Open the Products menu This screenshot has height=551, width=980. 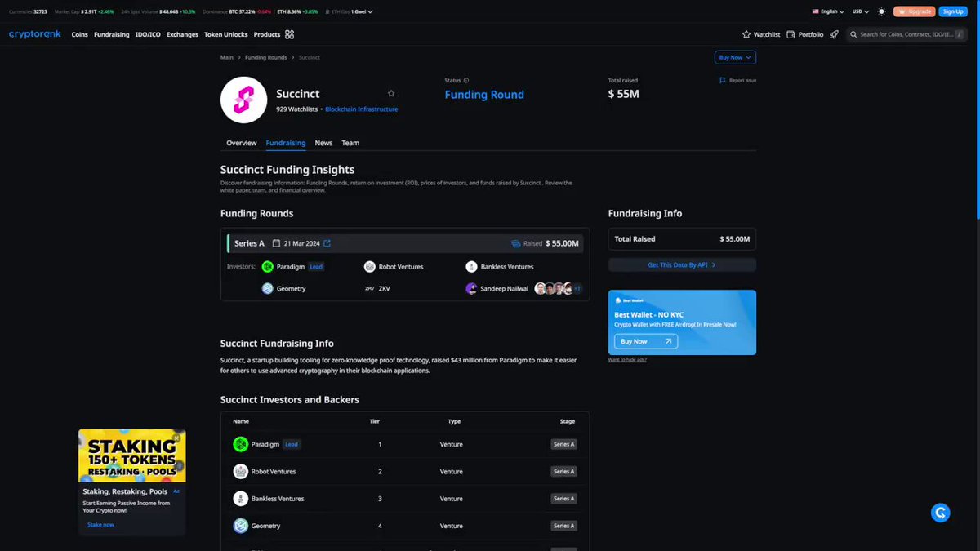267,34
